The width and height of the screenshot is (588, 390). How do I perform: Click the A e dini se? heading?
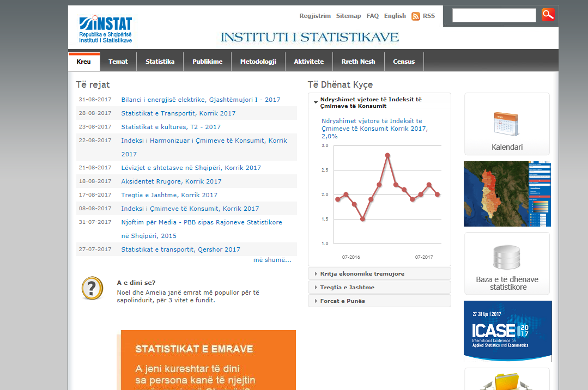click(136, 283)
